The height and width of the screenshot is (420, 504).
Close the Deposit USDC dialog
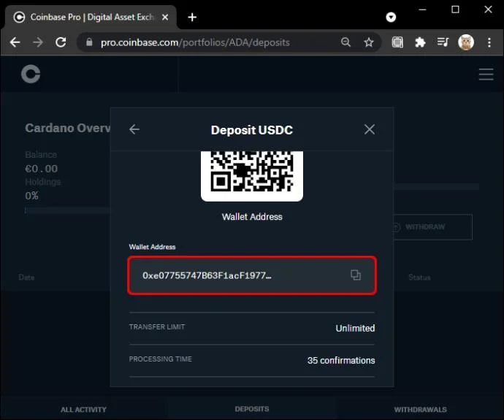(x=370, y=129)
